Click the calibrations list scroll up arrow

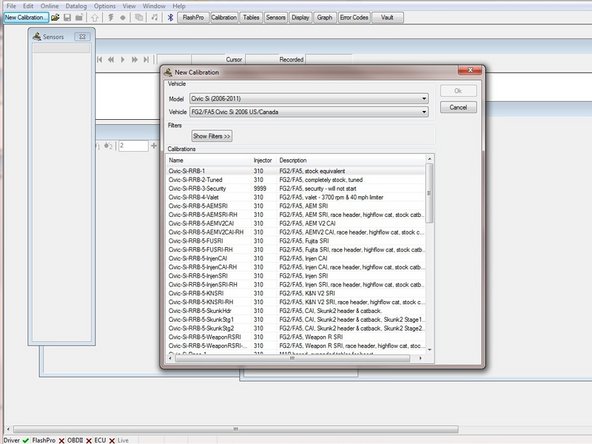[x=429, y=159]
